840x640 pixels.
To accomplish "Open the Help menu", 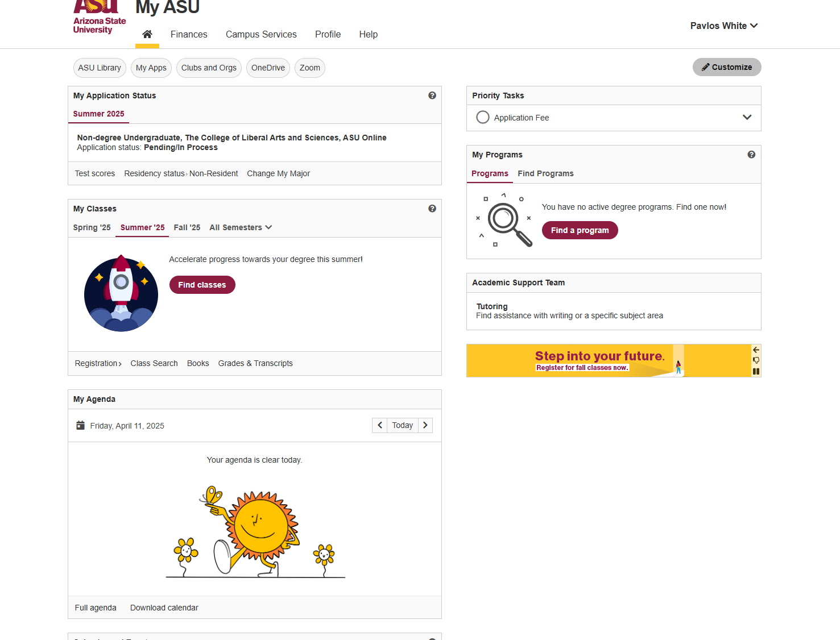I will [369, 34].
